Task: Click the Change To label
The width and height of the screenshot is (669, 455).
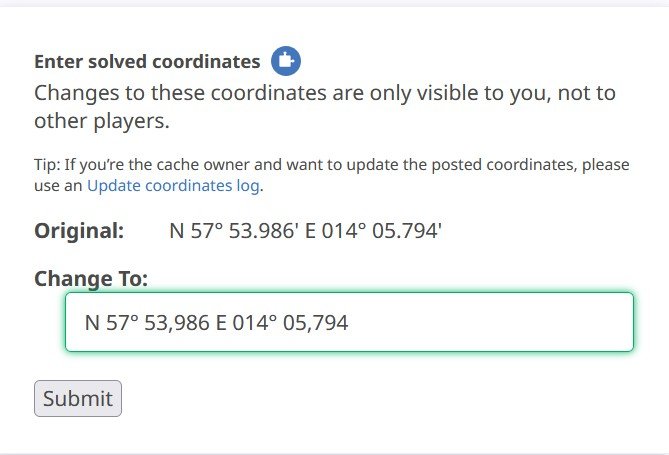Action: 91,279
